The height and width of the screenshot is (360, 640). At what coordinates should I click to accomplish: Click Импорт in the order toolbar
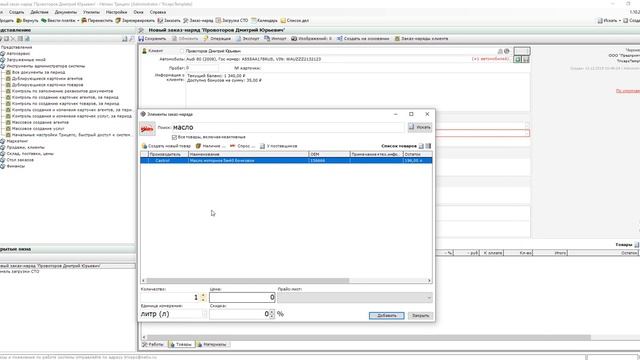point(276,39)
